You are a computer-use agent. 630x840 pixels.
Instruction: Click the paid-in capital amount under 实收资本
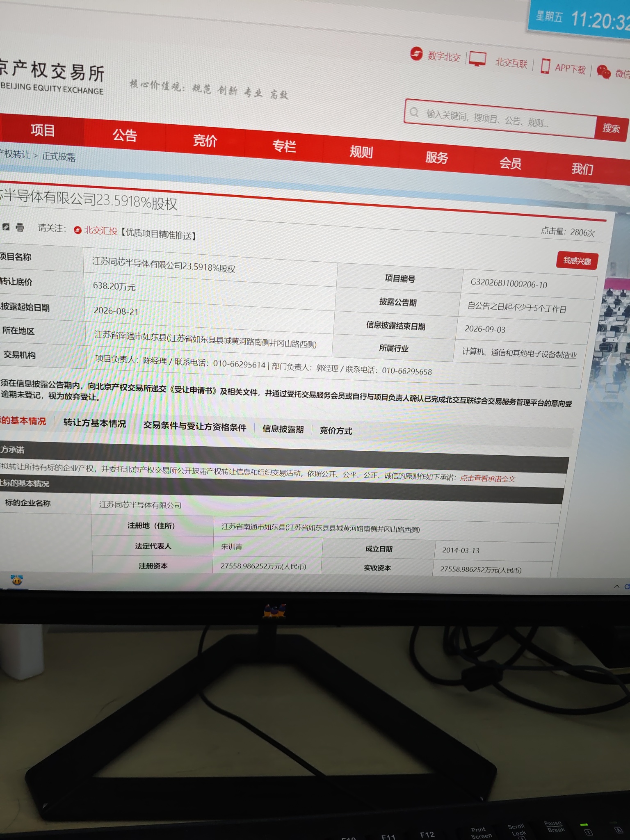pyautogui.click(x=481, y=569)
